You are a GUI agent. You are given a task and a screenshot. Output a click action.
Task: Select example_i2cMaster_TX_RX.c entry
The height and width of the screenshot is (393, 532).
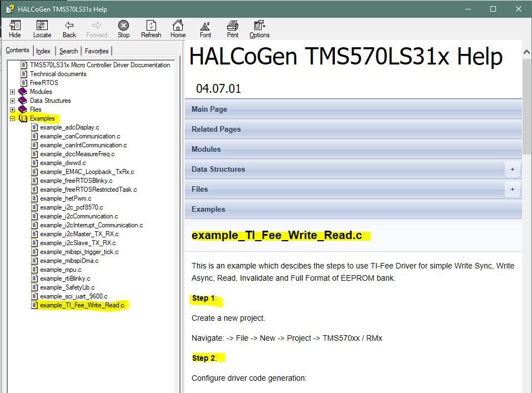pyautogui.click(x=79, y=234)
